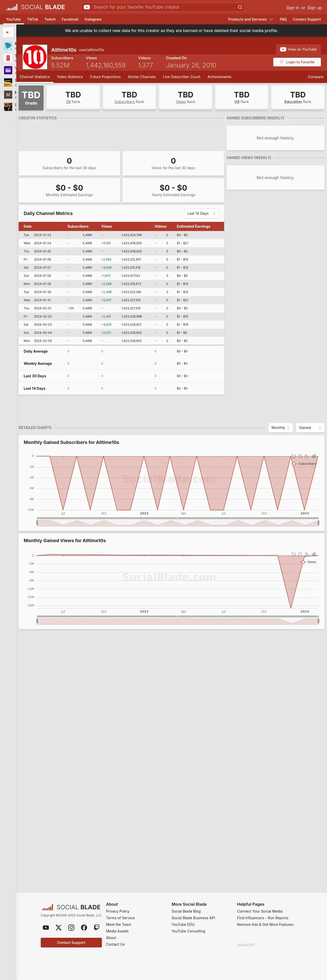The width and height of the screenshot is (327, 980).
Task: Switch to the Instagram platform tab
Action: click(93, 19)
